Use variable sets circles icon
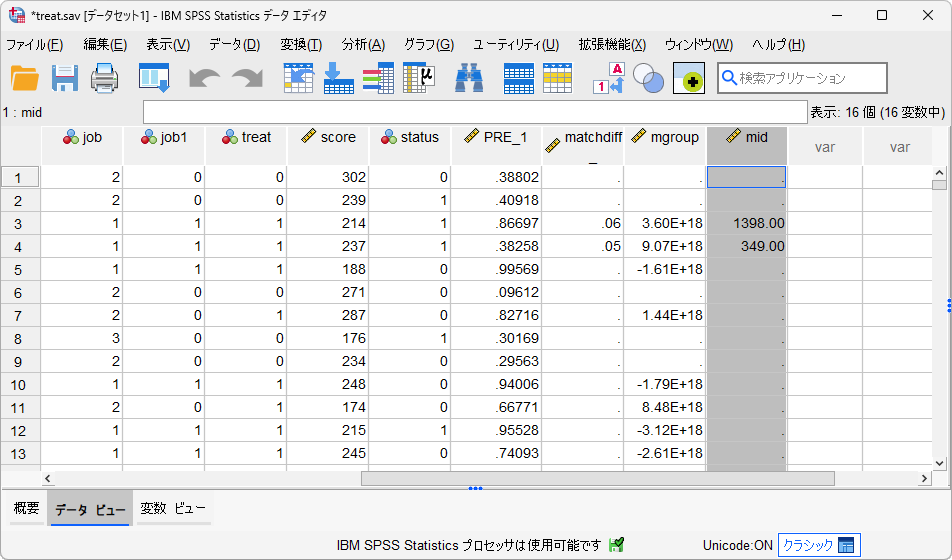 point(648,78)
